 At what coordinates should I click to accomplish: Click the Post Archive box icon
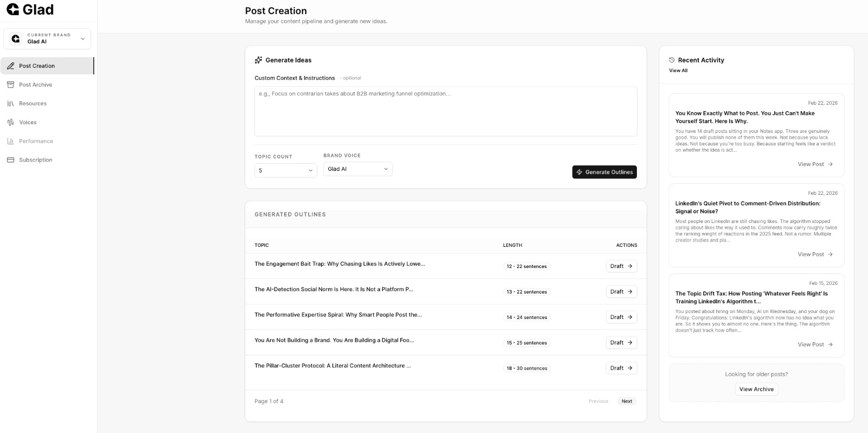coord(10,85)
